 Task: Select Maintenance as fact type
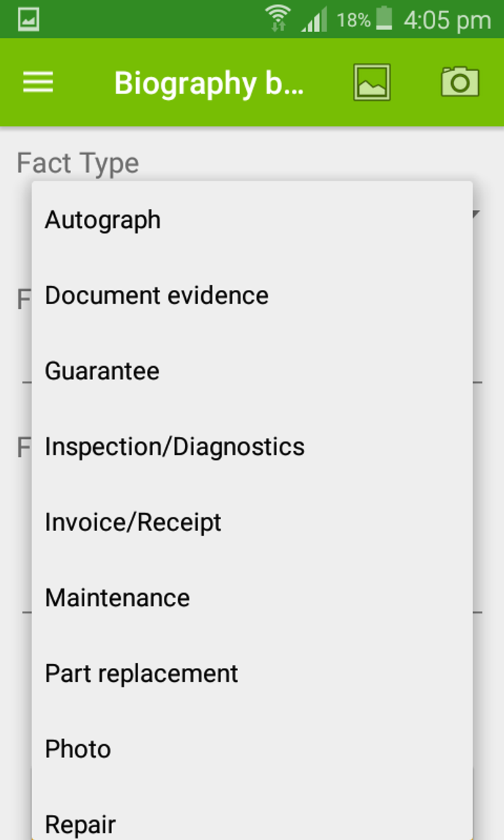tap(116, 597)
